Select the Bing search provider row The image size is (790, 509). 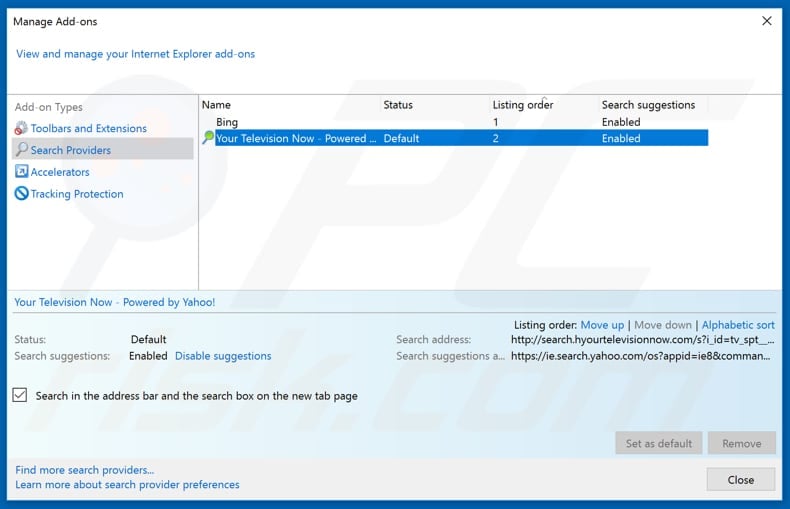pos(454,122)
